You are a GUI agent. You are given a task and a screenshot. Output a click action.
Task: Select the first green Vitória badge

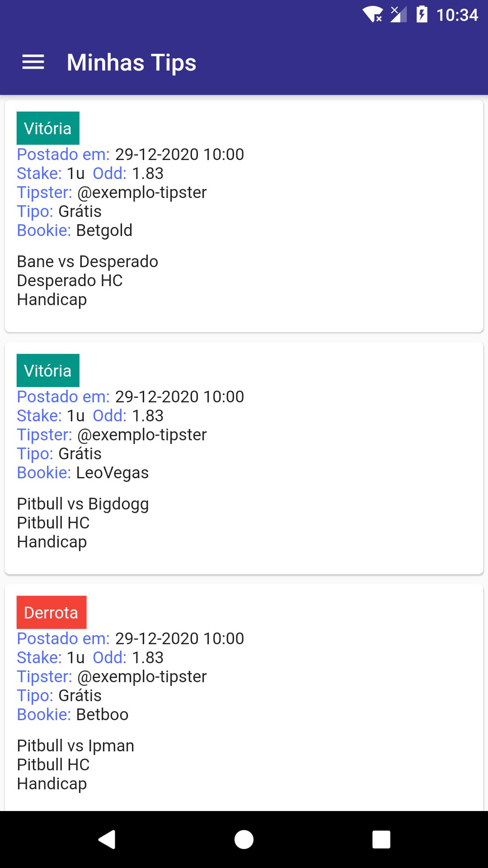coord(48,128)
